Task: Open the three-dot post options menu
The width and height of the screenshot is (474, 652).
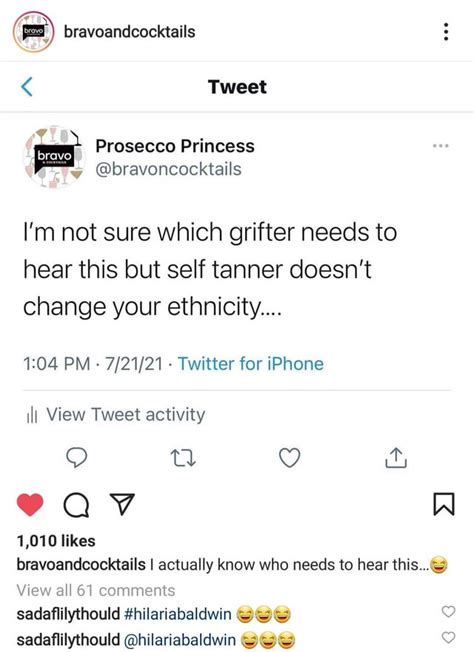Action: (x=446, y=32)
